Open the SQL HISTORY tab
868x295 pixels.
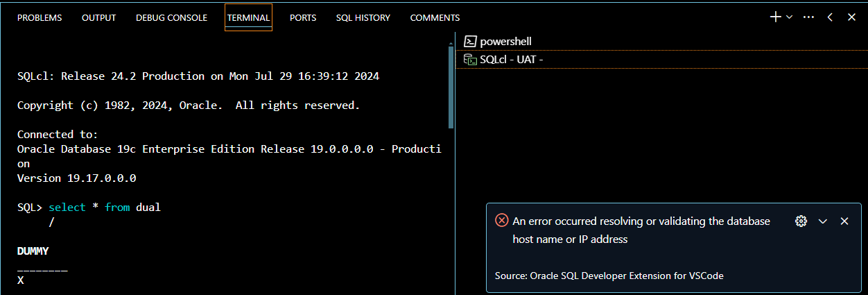(363, 18)
